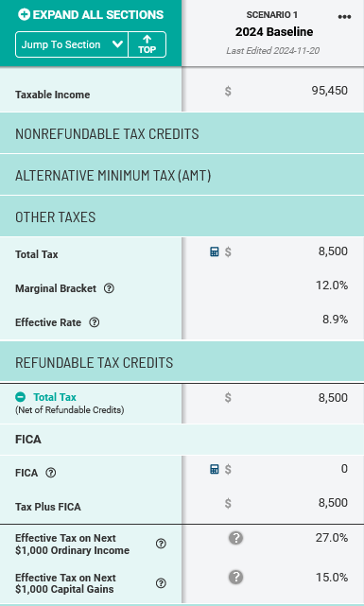This screenshot has height=606, width=364.
Task: Click the calculator icon beside Total Tax
Action: click(214, 252)
